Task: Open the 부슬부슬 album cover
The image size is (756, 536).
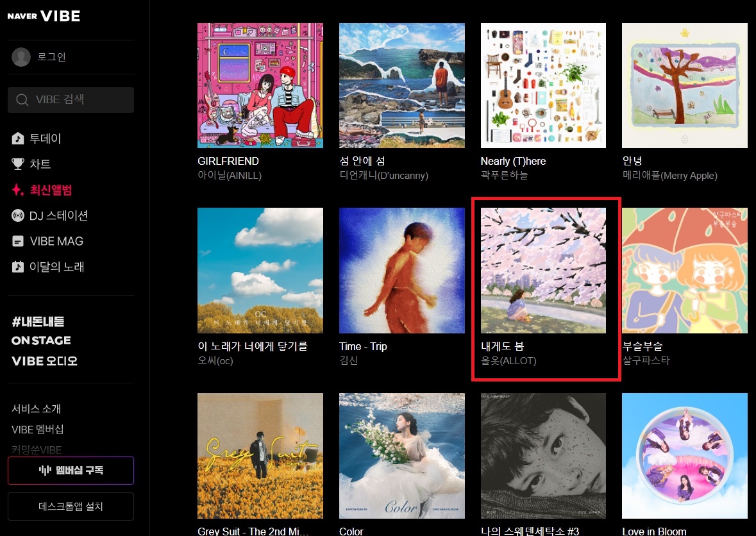Action: (x=685, y=271)
